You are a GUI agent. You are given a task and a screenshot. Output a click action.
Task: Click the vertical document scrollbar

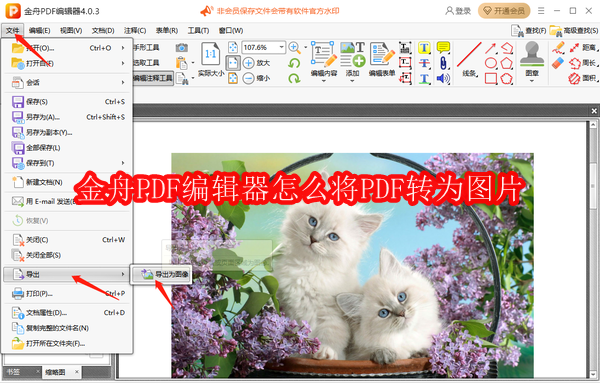[593, 249]
